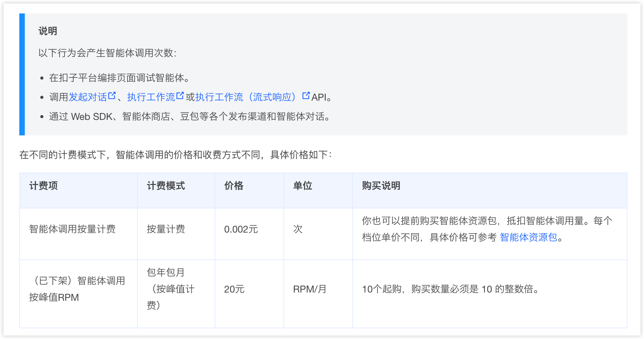The height and width of the screenshot is (339, 644).
Task: Open the 发起对话 API link
Action: [88, 97]
